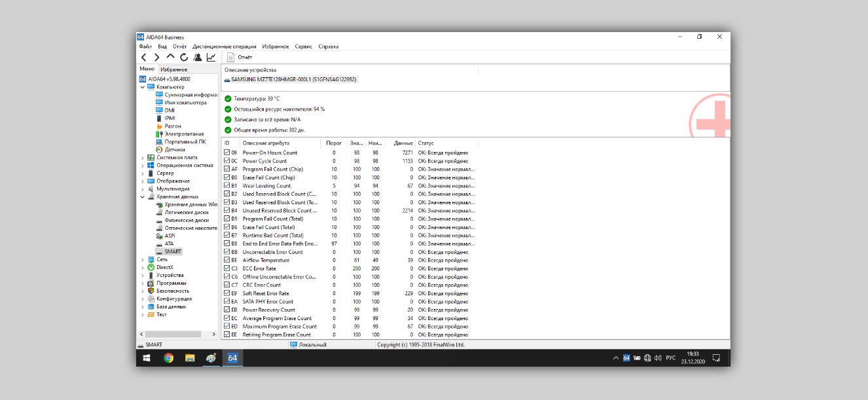
Task: Expand the Сервер tree node
Action: (143, 173)
